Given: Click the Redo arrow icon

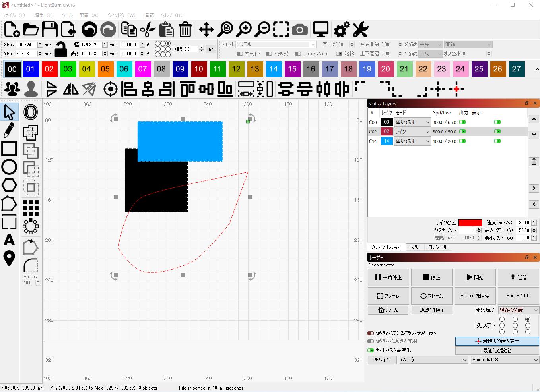Looking at the screenshot, I should tap(108, 29).
